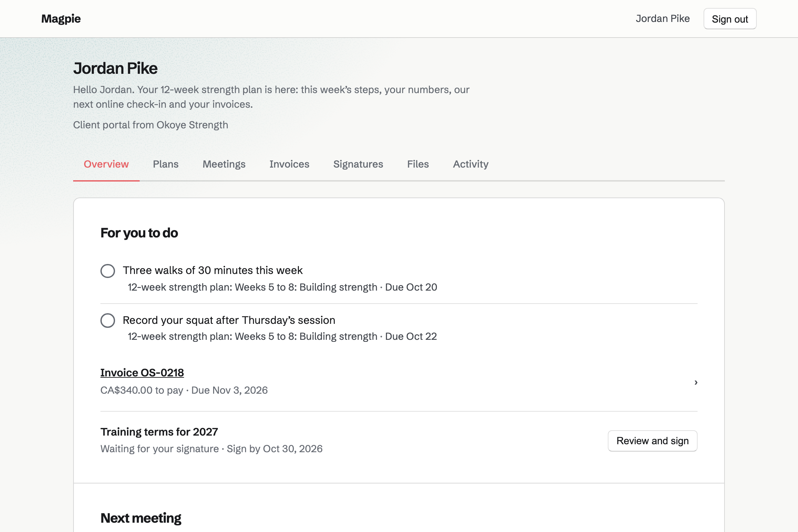The height and width of the screenshot is (532, 798).
Task: Click 'Client portal from Okoye Strength' text
Action: tap(150, 125)
